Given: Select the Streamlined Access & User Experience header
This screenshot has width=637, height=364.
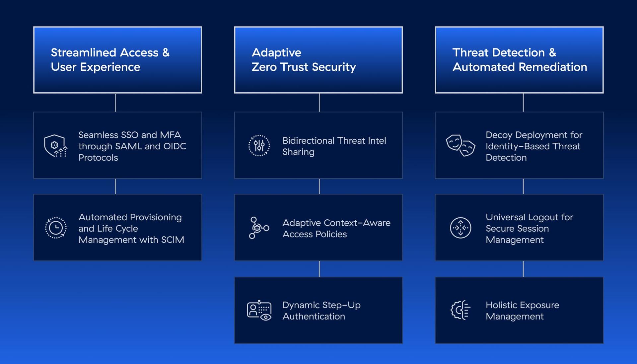Looking at the screenshot, I should (x=117, y=60).
